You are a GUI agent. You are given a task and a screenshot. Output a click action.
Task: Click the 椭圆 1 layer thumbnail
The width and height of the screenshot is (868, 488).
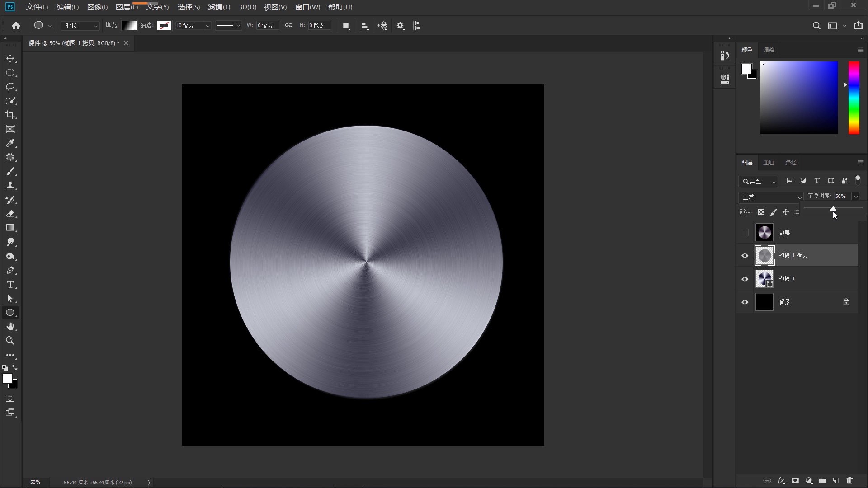[764, 279]
